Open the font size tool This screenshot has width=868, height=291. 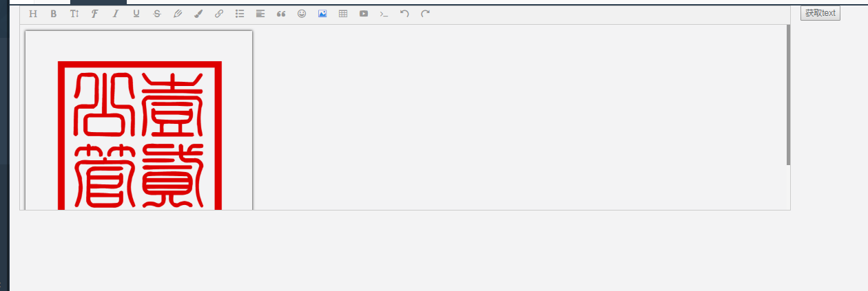pos(74,14)
